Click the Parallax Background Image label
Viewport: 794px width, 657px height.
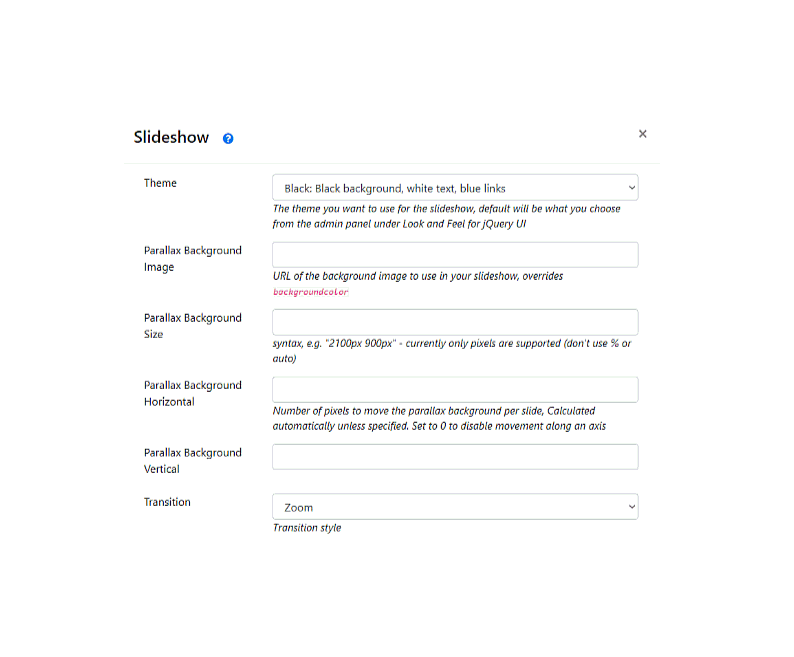click(x=192, y=258)
